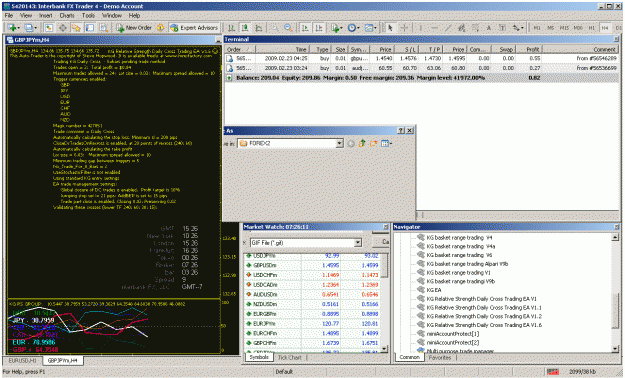This screenshot has height=378, width=625.
Task: Select GBPUSDm row in Market Watch
Action: 312,265
